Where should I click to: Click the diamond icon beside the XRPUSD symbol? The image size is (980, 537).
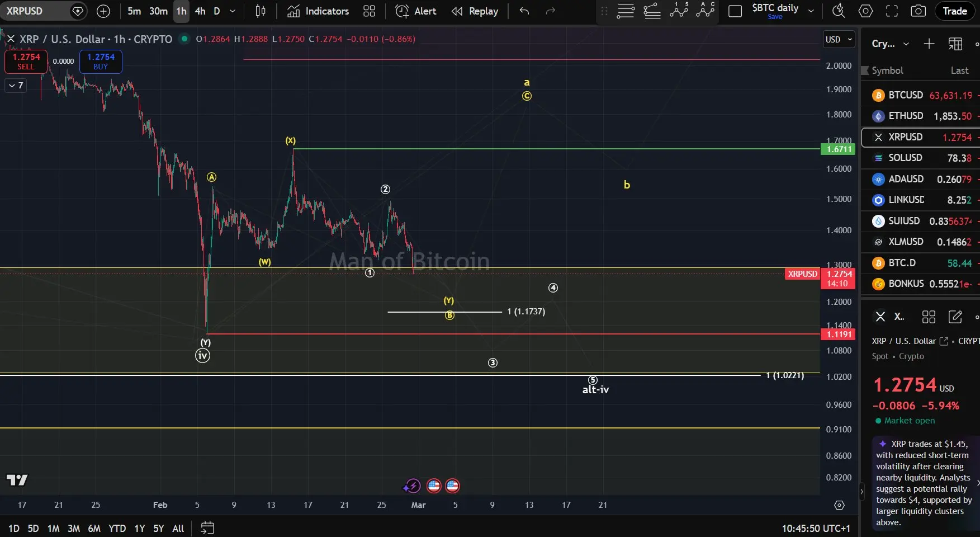click(78, 11)
